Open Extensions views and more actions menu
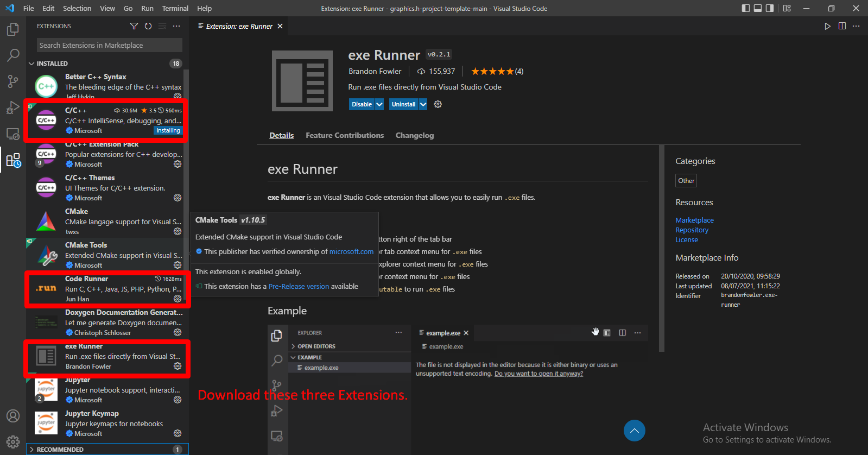The height and width of the screenshot is (455, 868). pos(176,26)
